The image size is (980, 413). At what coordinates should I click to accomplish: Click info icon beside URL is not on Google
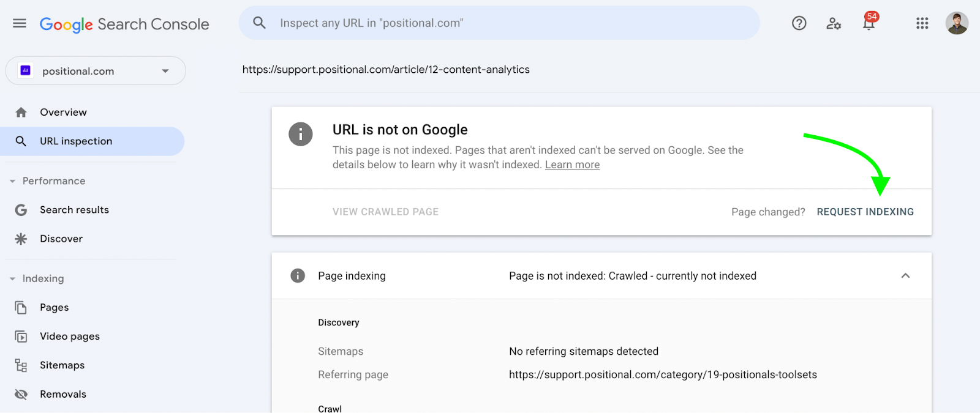coord(301,134)
